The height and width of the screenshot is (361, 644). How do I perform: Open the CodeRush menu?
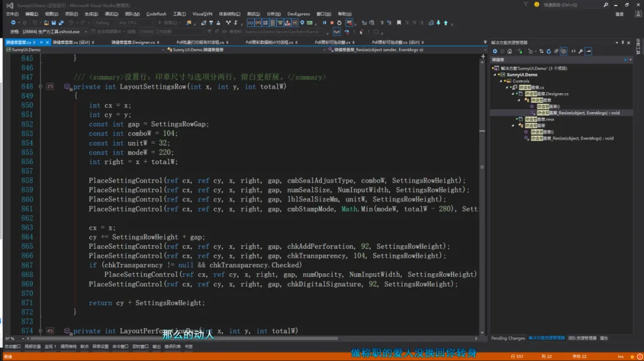coord(156,14)
